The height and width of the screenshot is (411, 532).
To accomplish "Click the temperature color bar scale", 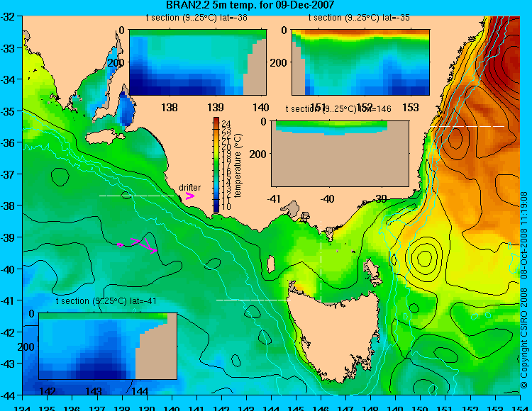I will (216, 164).
